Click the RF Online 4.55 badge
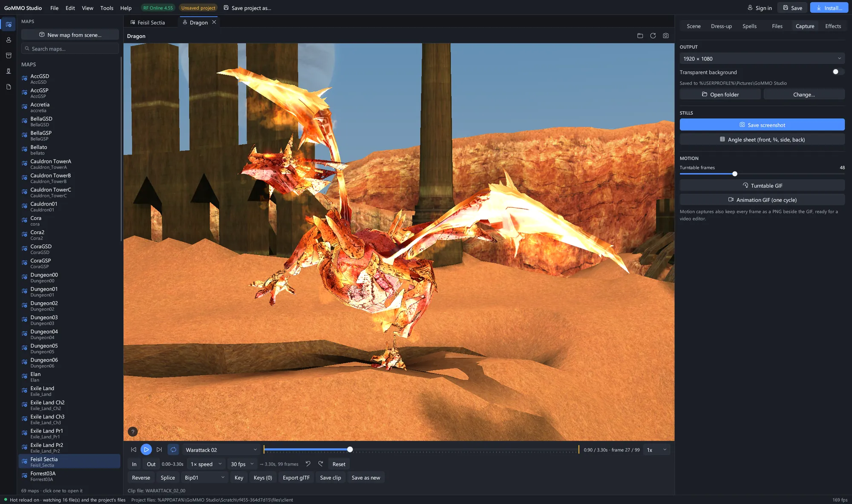 [x=158, y=8]
